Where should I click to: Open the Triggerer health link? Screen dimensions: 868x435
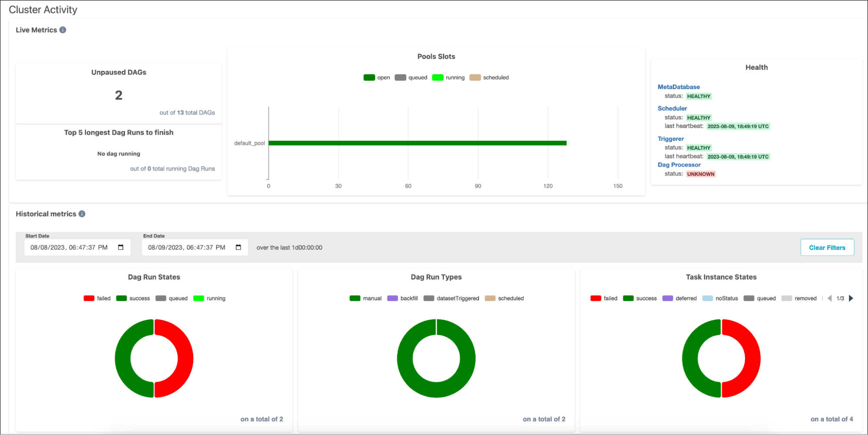pyautogui.click(x=670, y=139)
